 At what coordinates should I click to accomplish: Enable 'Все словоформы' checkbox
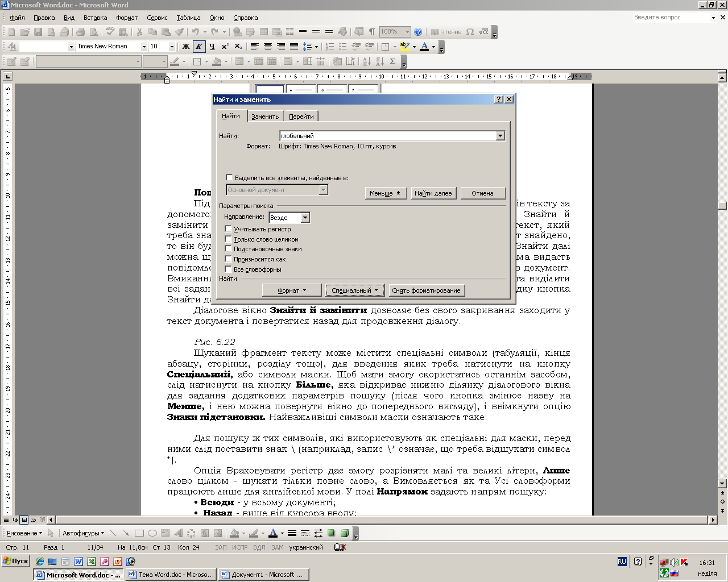pos(228,269)
